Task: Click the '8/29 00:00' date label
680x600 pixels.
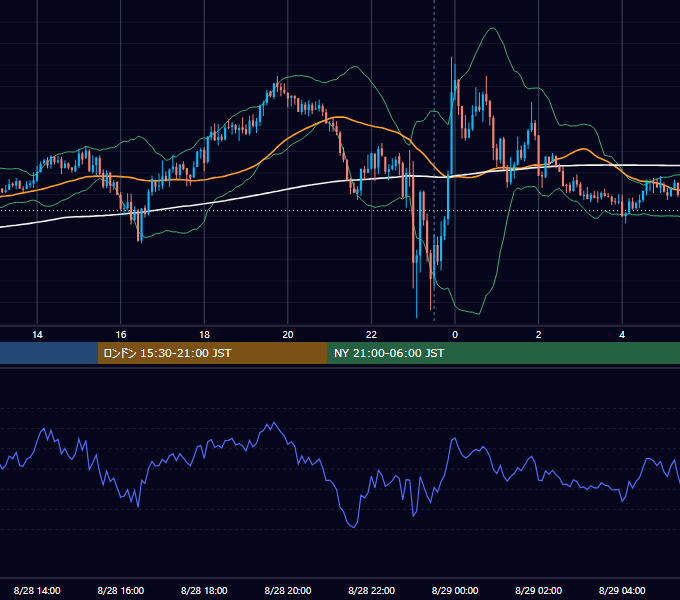Action: pos(455,590)
